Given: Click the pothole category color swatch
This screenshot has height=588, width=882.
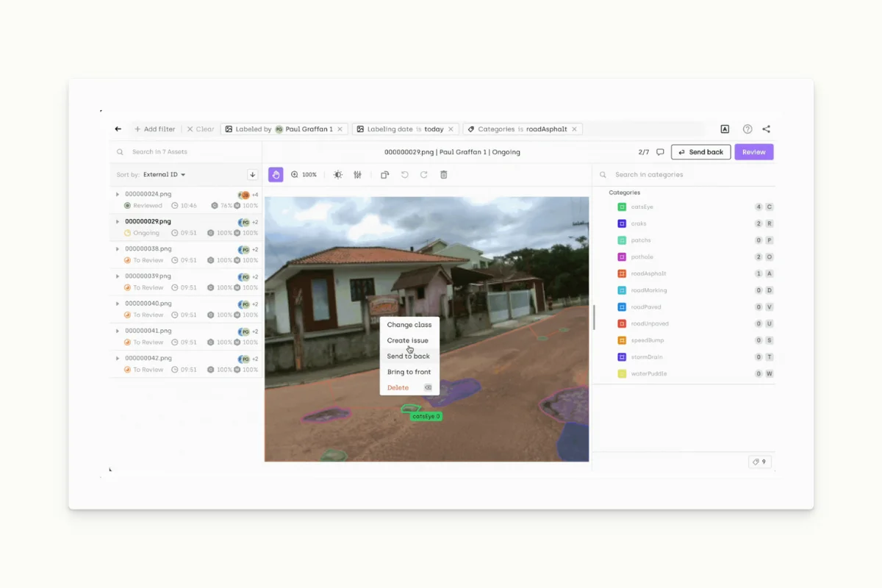Looking at the screenshot, I should coord(621,257).
